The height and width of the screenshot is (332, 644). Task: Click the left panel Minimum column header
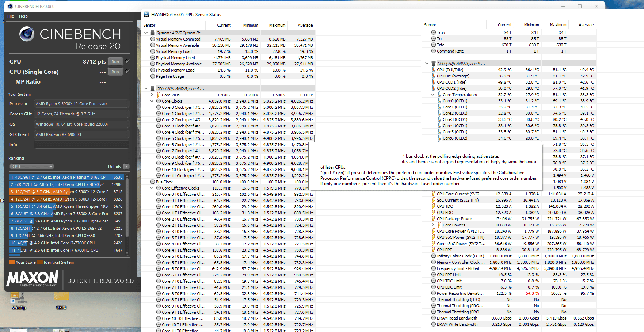pyautogui.click(x=251, y=25)
